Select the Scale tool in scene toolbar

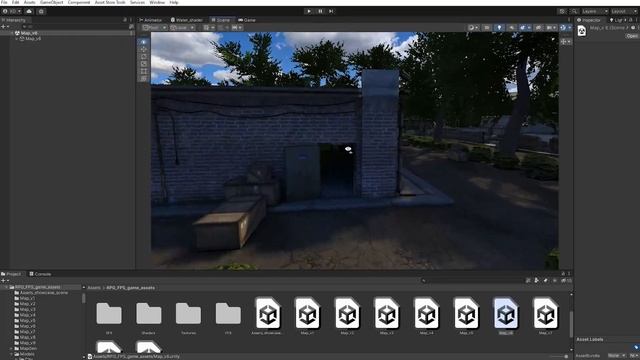(x=144, y=64)
